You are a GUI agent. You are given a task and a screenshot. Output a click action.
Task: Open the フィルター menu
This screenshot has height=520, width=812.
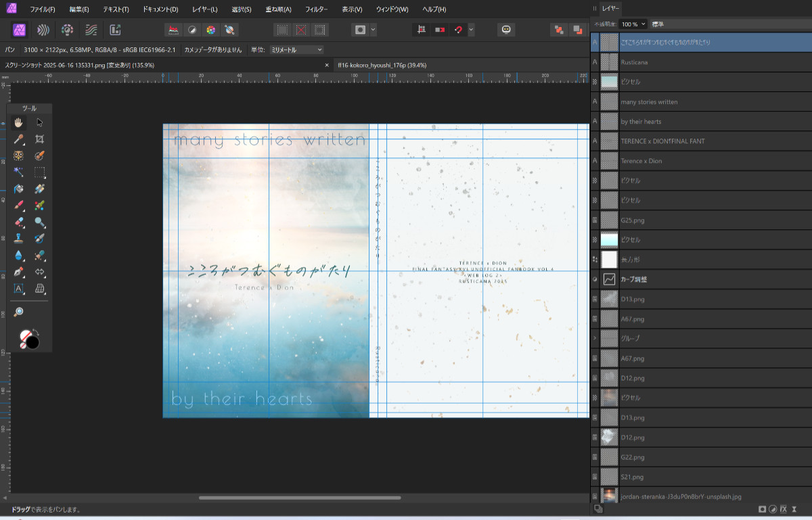316,9
